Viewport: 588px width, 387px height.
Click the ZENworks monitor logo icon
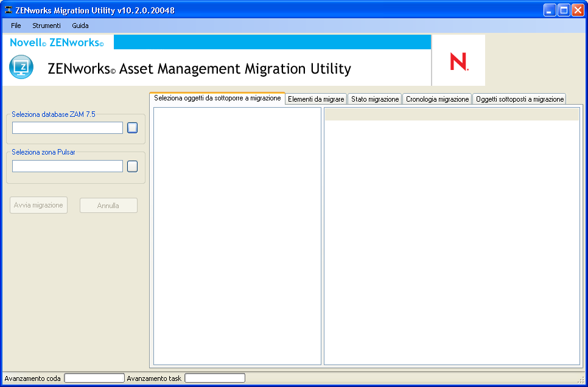coord(21,67)
